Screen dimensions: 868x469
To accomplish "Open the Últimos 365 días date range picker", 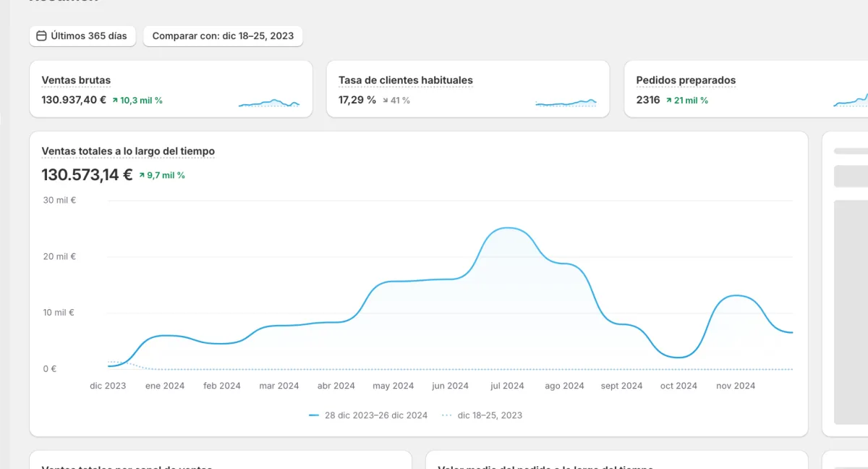I will point(82,36).
